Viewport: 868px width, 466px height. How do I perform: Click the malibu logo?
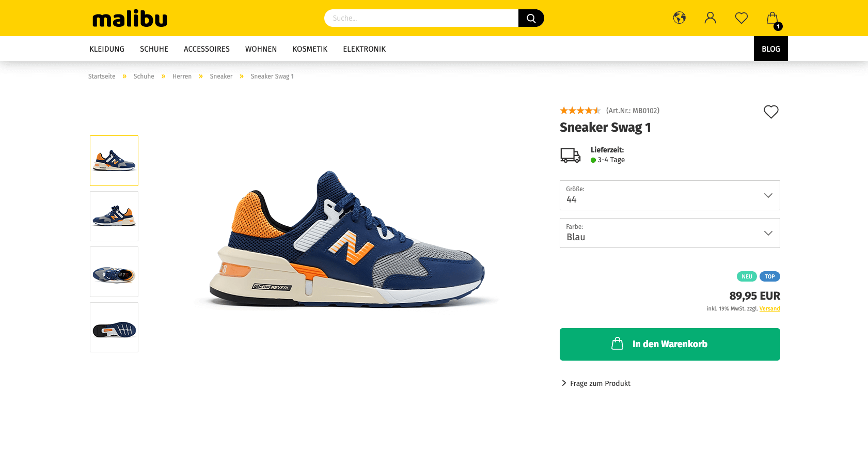click(x=130, y=18)
